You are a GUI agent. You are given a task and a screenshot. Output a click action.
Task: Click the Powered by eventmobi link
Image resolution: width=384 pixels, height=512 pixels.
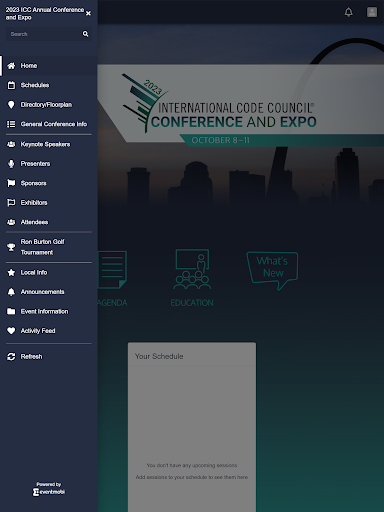pyautogui.click(x=49, y=489)
